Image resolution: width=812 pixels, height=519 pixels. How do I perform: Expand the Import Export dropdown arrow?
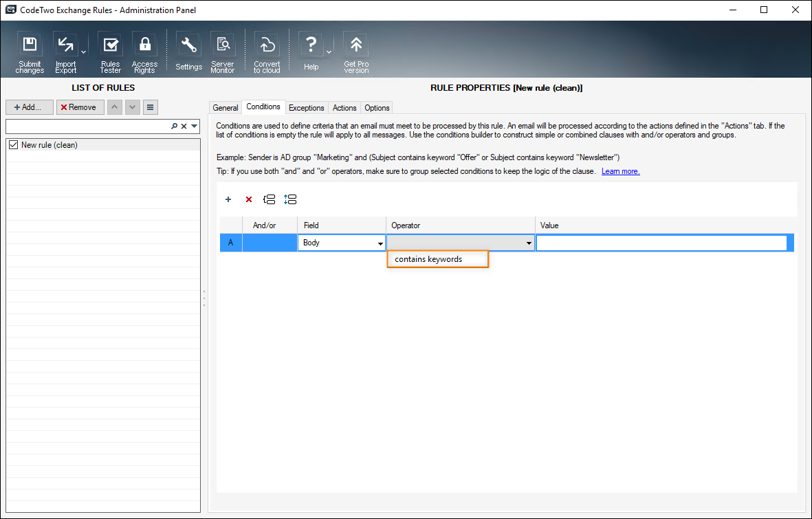[x=83, y=52]
